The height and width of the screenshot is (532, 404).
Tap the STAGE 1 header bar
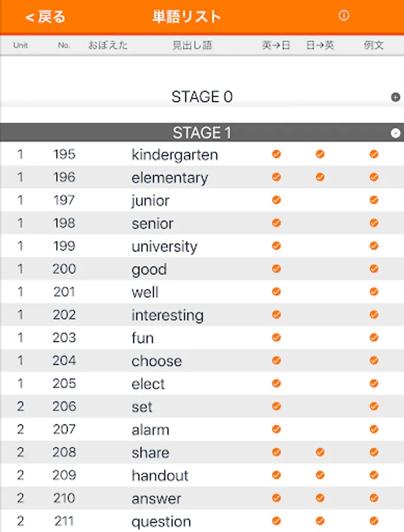(x=201, y=133)
